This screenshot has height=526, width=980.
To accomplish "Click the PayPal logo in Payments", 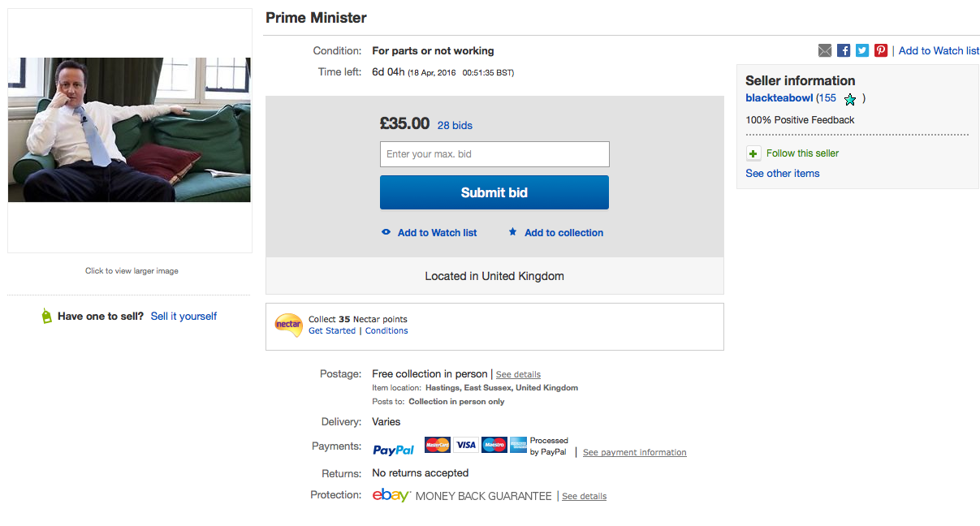I will coord(393,450).
